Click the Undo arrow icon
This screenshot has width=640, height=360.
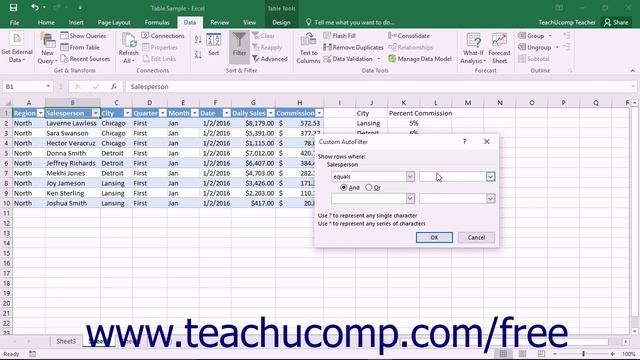[35, 7]
